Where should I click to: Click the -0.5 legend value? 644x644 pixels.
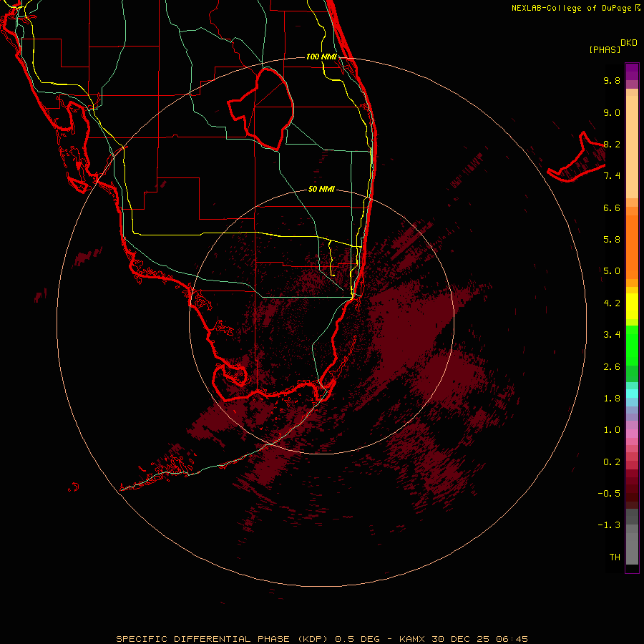609,494
